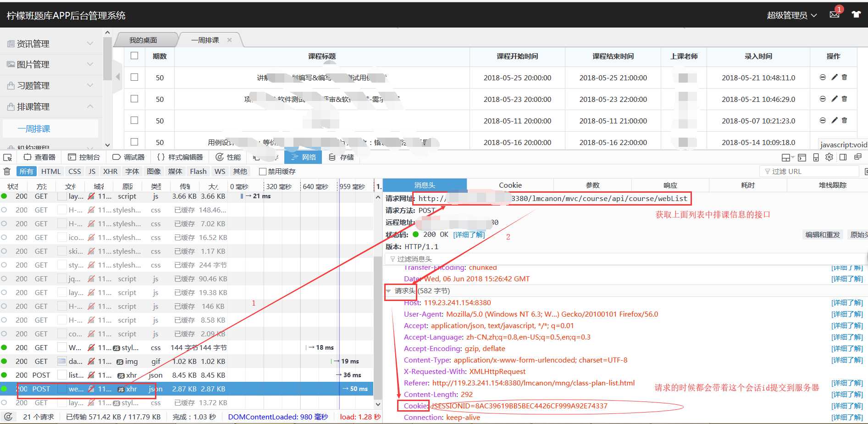Screen dimensions: 868x424
Task: Click 详细了解 beside the Host header
Action: 847,302
